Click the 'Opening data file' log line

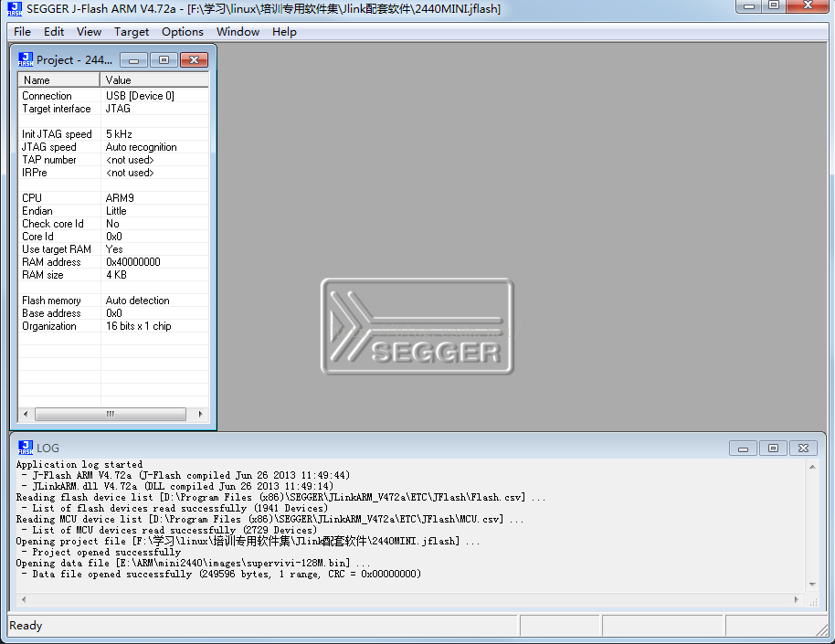[194, 563]
